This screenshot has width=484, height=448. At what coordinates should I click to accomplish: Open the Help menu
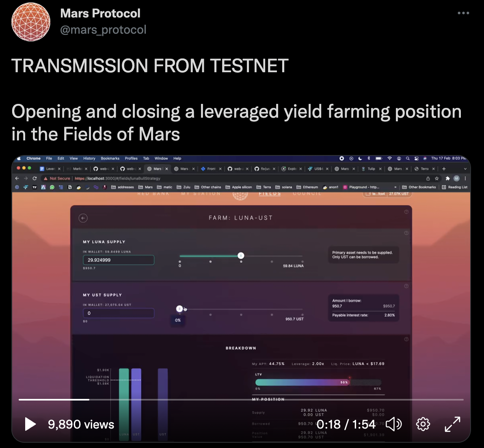pos(177,158)
